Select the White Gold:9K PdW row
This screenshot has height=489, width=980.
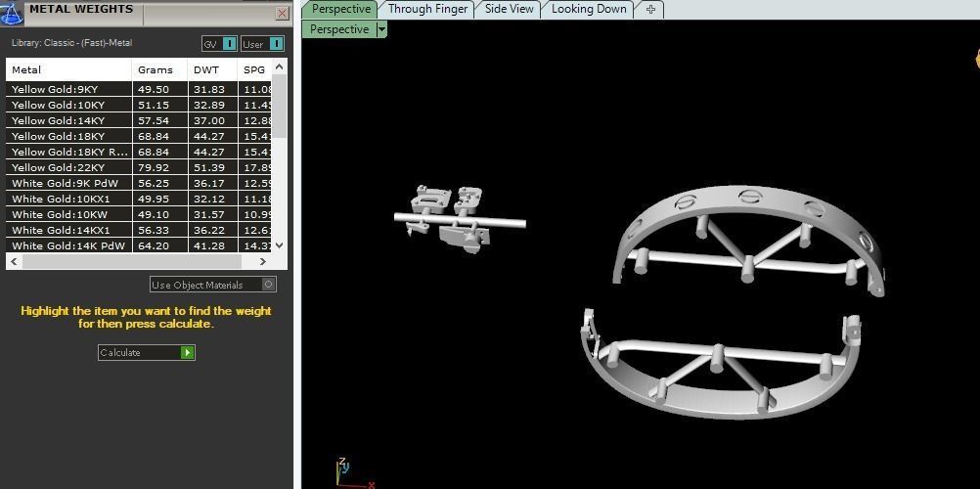pyautogui.click(x=139, y=183)
